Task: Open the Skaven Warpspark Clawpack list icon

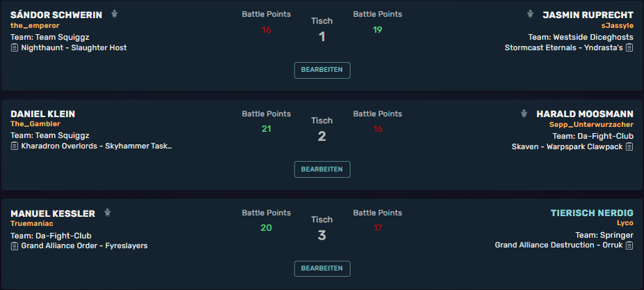Action: (x=629, y=146)
